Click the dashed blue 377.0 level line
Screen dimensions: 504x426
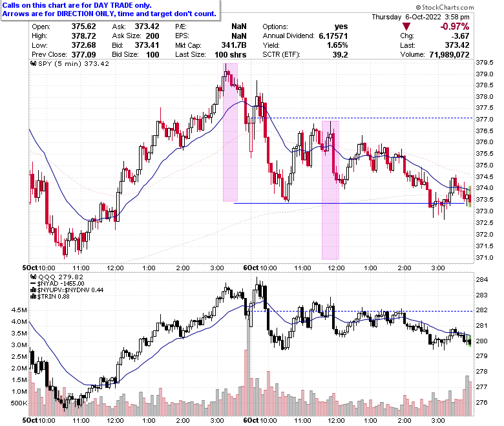[362, 118]
